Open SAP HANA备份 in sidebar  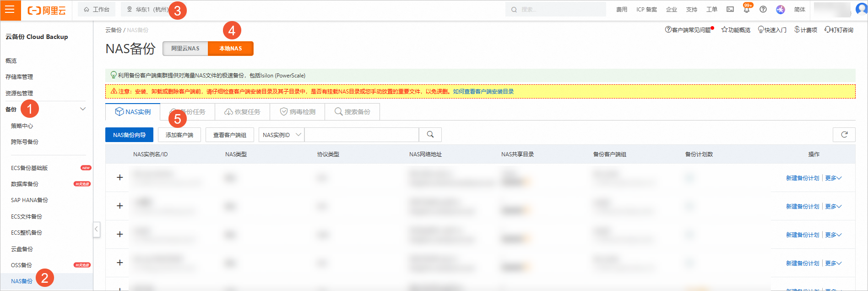(x=29, y=200)
